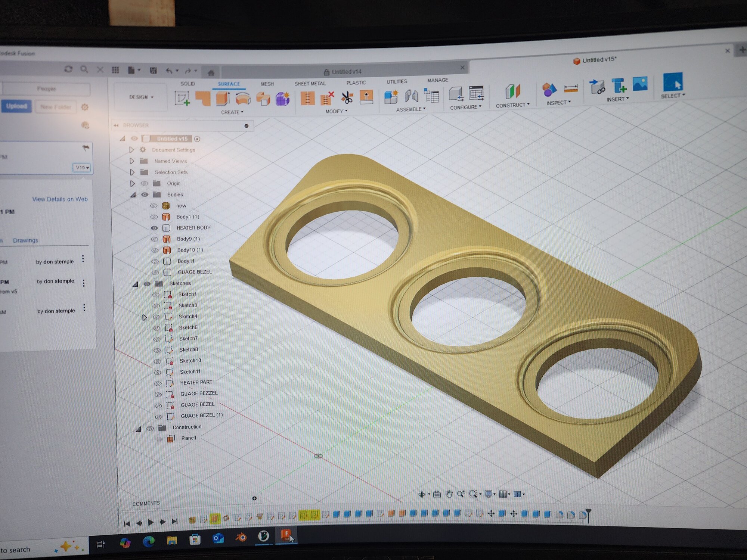Collapse the Construction folder
747x560 pixels.
coord(139,429)
